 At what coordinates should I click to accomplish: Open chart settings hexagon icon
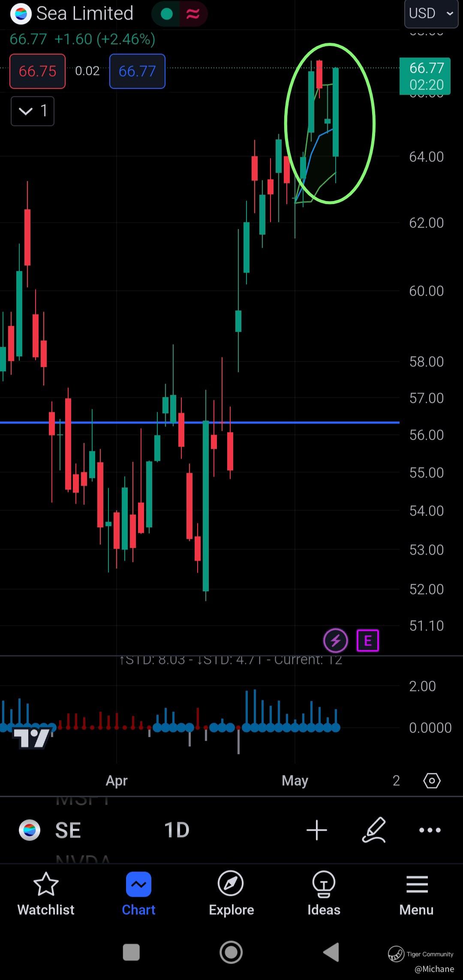coord(432,781)
